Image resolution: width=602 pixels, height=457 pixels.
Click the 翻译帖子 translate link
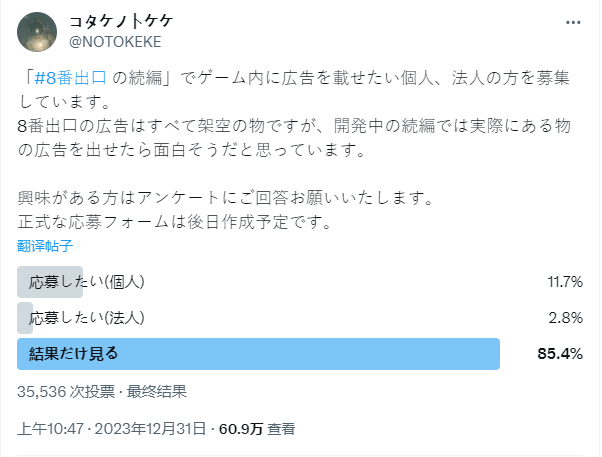tap(45, 246)
